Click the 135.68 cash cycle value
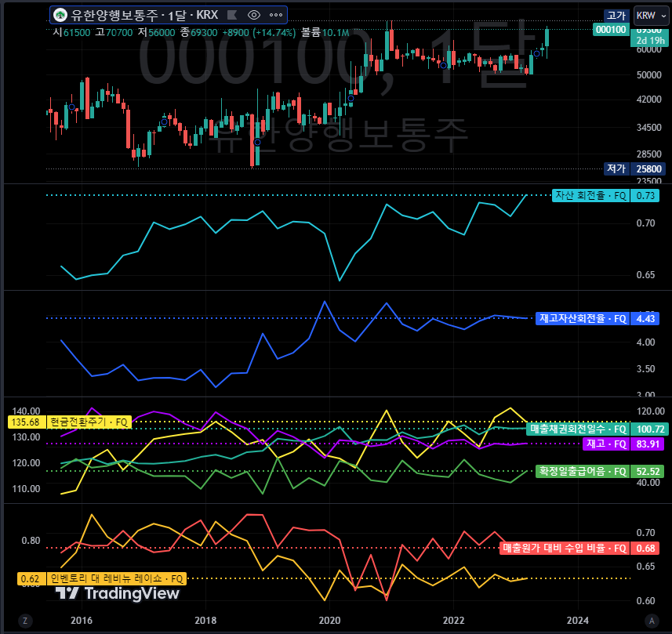672x634 pixels. 26,422
